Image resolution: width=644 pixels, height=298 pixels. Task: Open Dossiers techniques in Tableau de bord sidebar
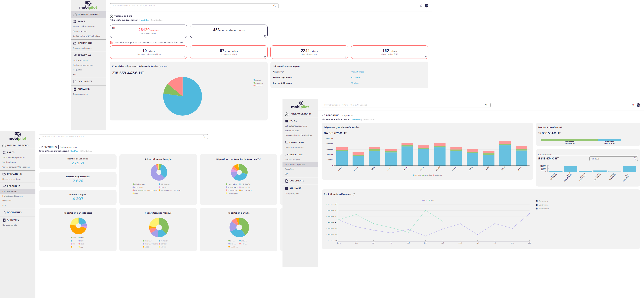coord(82,48)
